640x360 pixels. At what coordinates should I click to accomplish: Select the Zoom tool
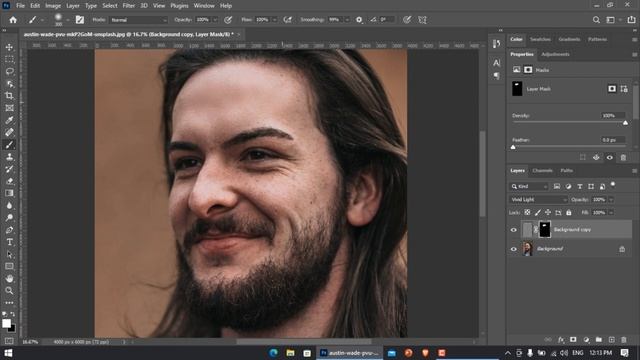coord(9,291)
